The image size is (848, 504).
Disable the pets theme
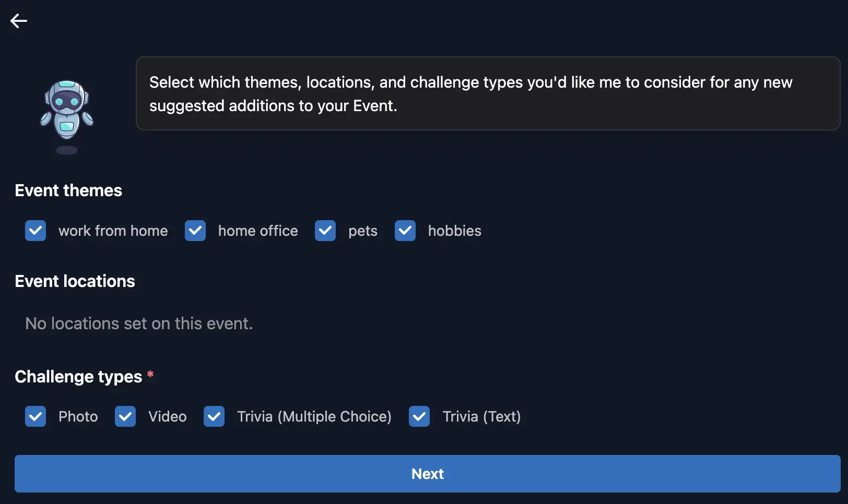(x=325, y=231)
